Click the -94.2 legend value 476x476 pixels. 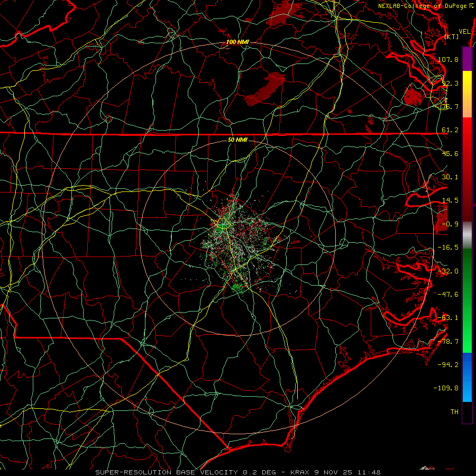pos(448,365)
